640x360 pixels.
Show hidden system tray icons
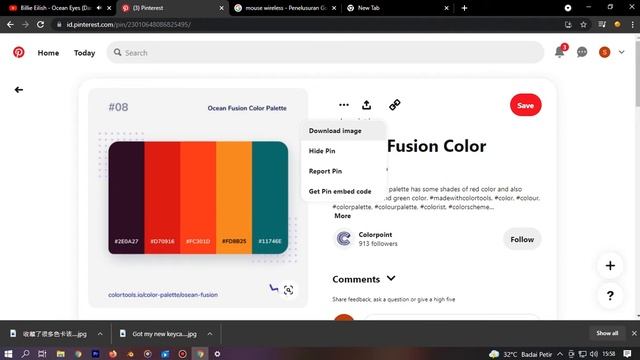560,354
